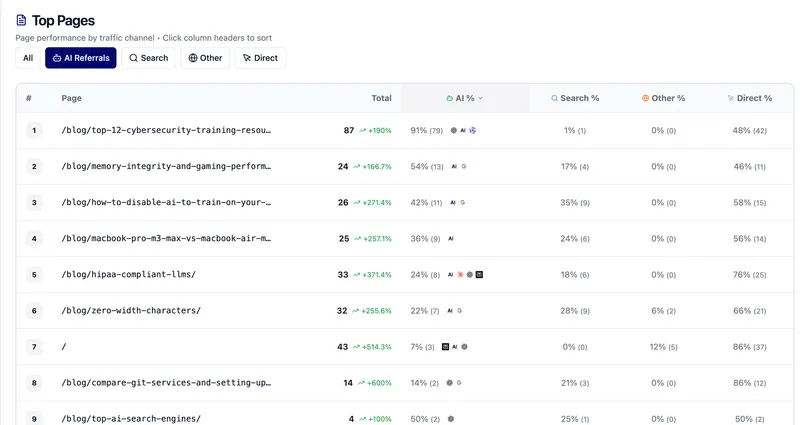The width and height of the screenshot is (800, 425).
Task: Switch to the Direct filter tab
Action: click(x=260, y=58)
